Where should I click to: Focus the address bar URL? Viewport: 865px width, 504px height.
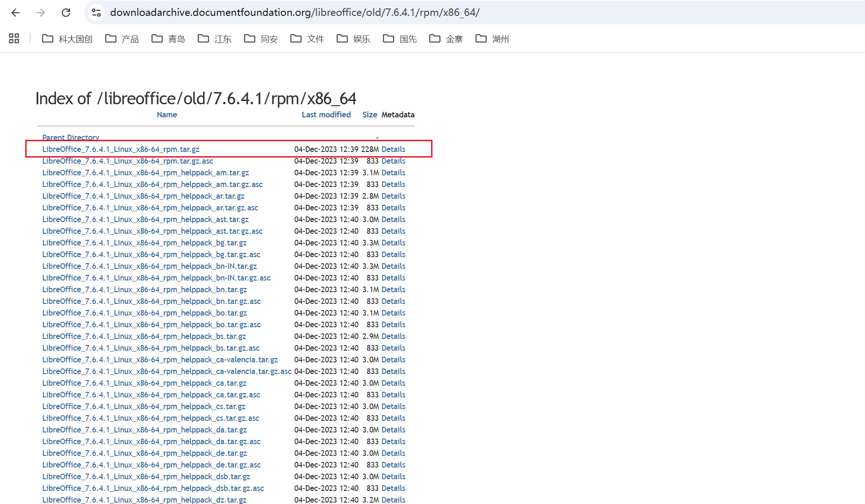point(295,13)
